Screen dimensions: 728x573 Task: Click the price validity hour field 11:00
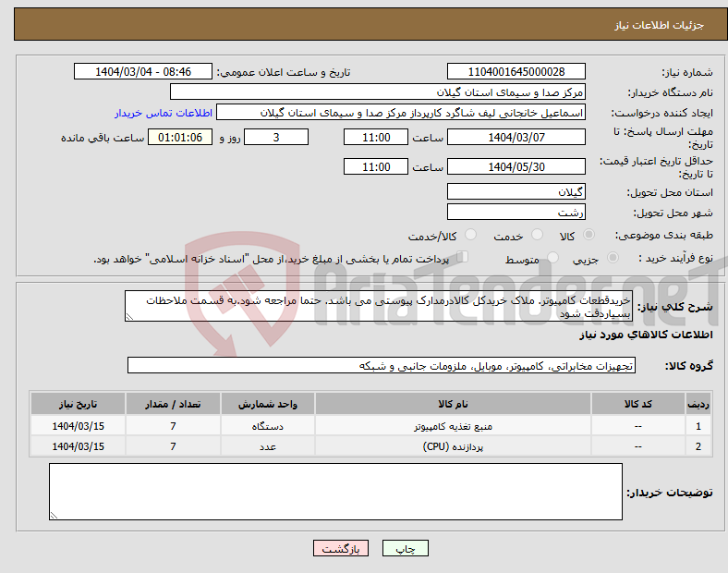pos(376,166)
